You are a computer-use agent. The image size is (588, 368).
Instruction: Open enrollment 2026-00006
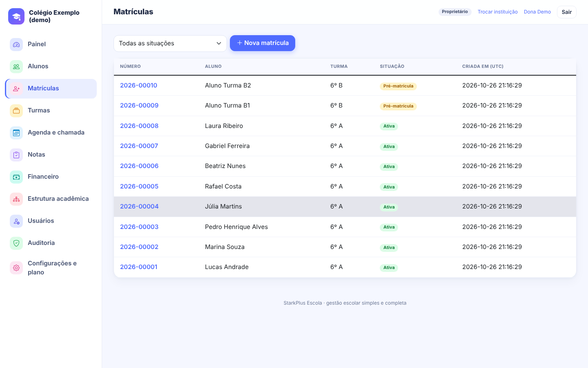point(139,166)
